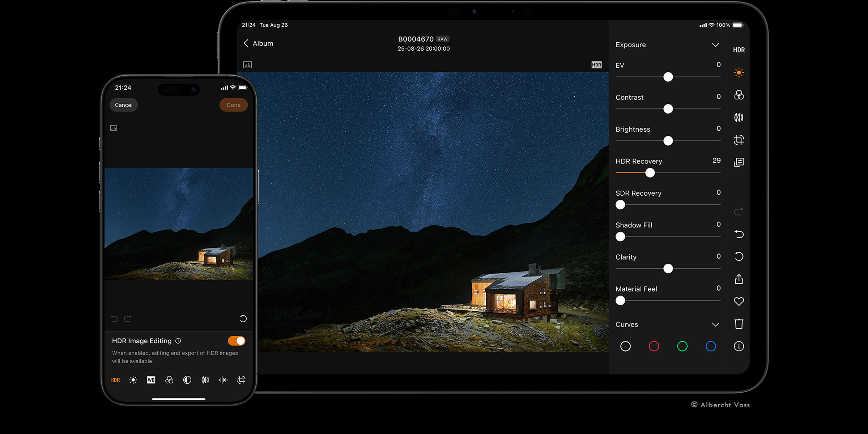Image resolution: width=868 pixels, height=434 pixels.
Task: Select WB tool in phone toolbar
Action: point(151,380)
